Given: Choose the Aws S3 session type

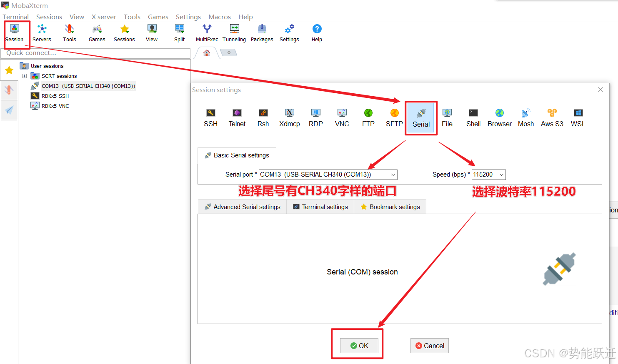Looking at the screenshot, I should pos(552,118).
